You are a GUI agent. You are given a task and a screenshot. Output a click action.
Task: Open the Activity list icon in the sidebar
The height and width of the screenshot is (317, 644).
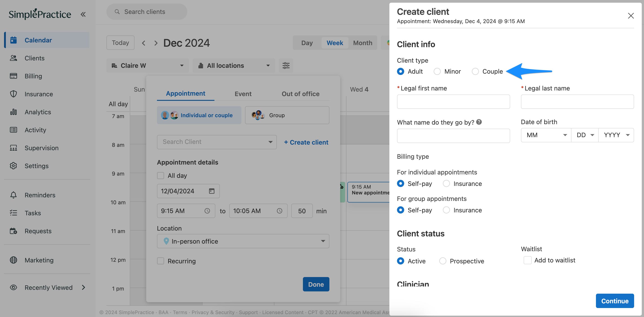(x=13, y=130)
